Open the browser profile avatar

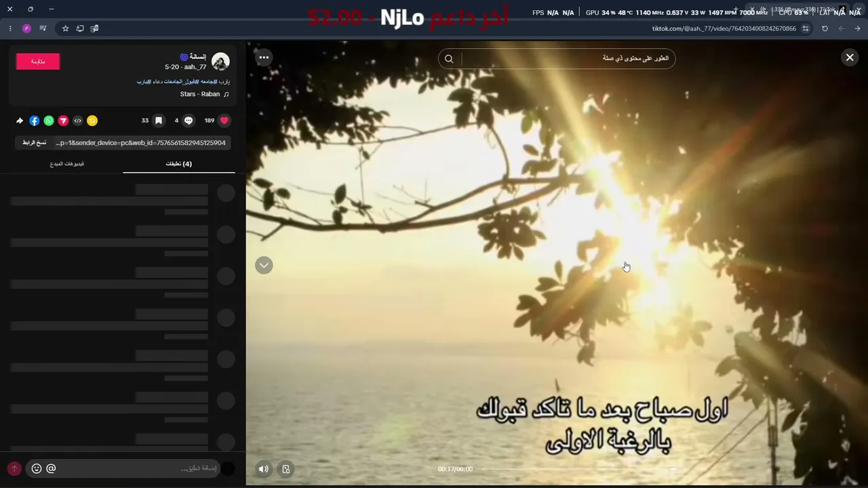click(x=26, y=28)
